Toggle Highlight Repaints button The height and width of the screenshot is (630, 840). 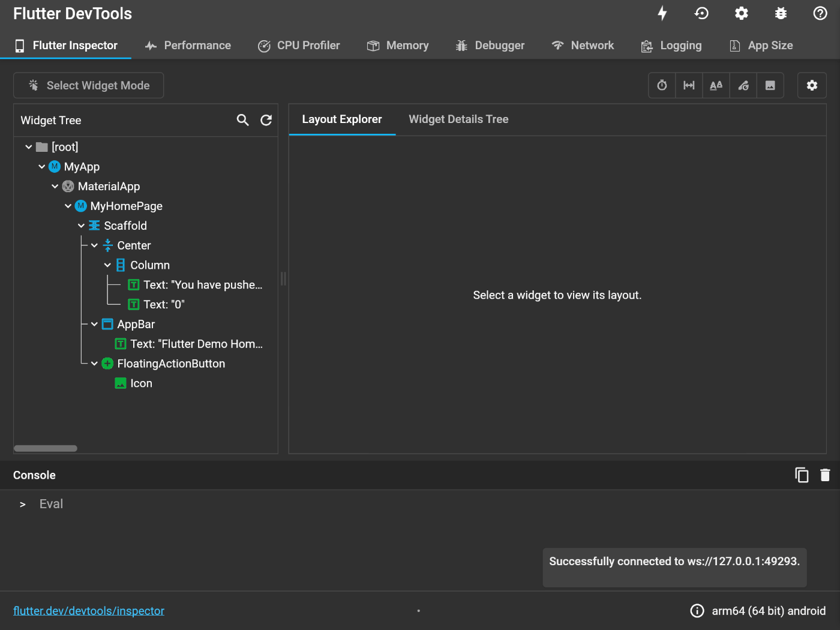(x=743, y=85)
